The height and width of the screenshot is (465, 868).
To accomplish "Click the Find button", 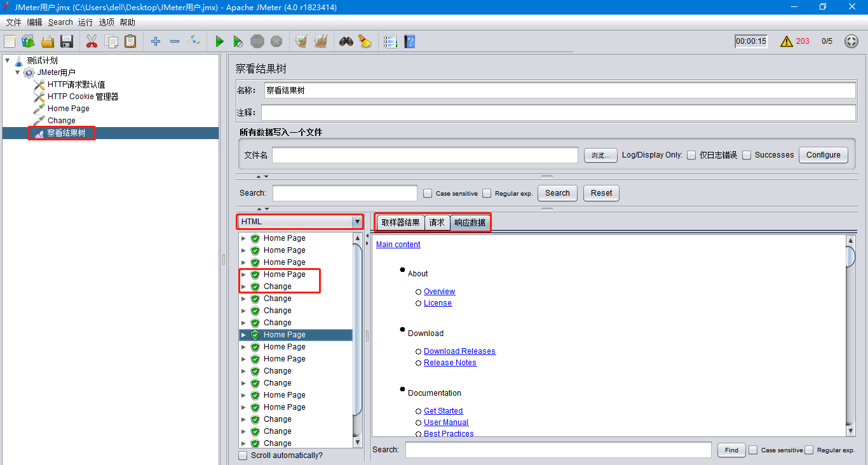I will click(731, 450).
